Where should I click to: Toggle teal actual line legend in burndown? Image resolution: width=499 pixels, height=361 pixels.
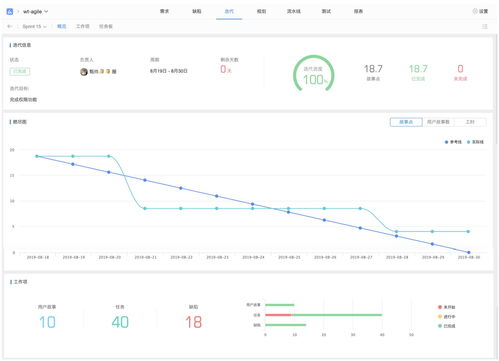(x=475, y=142)
